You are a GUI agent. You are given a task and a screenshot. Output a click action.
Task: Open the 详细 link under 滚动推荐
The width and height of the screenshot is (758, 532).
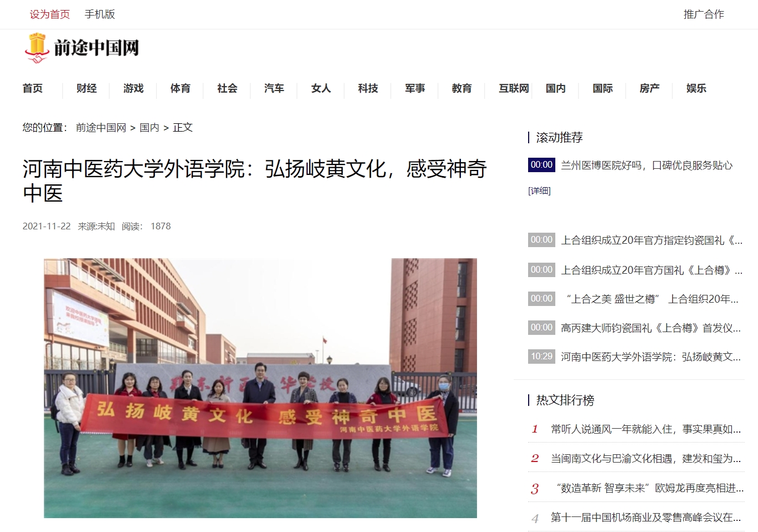pyautogui.click(x=539, y=191)
